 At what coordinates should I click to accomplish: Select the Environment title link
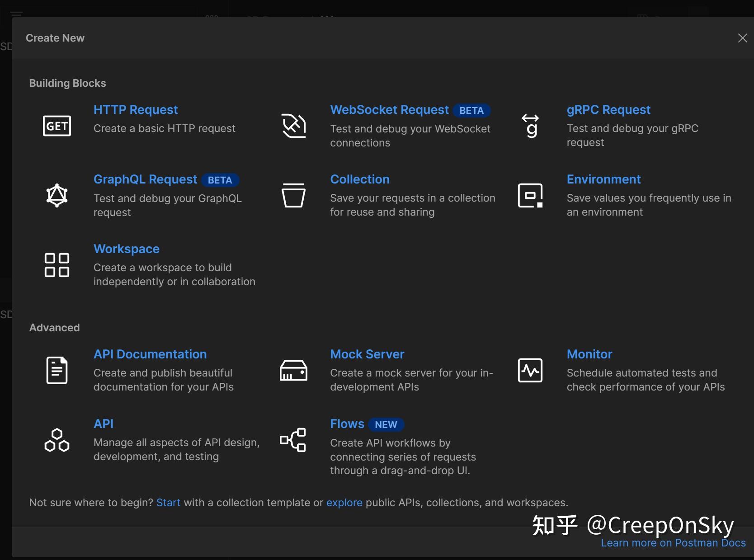pyautogui.click(x=603, y=179)
